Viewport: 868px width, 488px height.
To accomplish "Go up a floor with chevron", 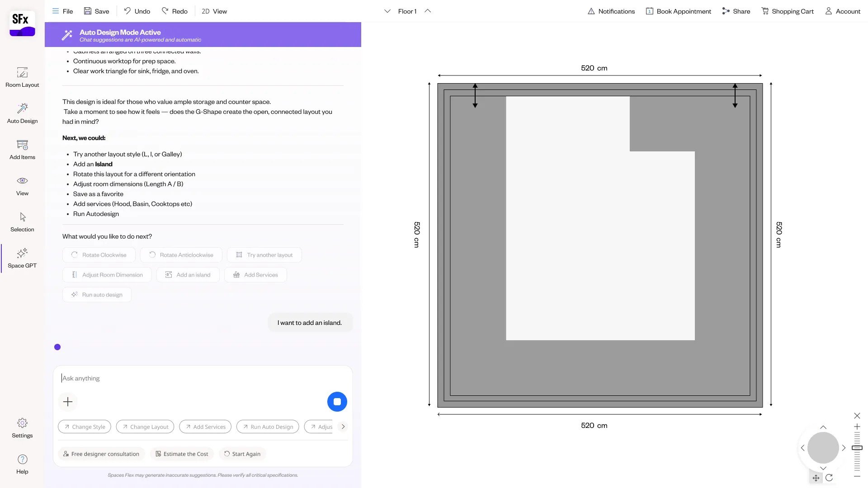I will click(428, 11).
